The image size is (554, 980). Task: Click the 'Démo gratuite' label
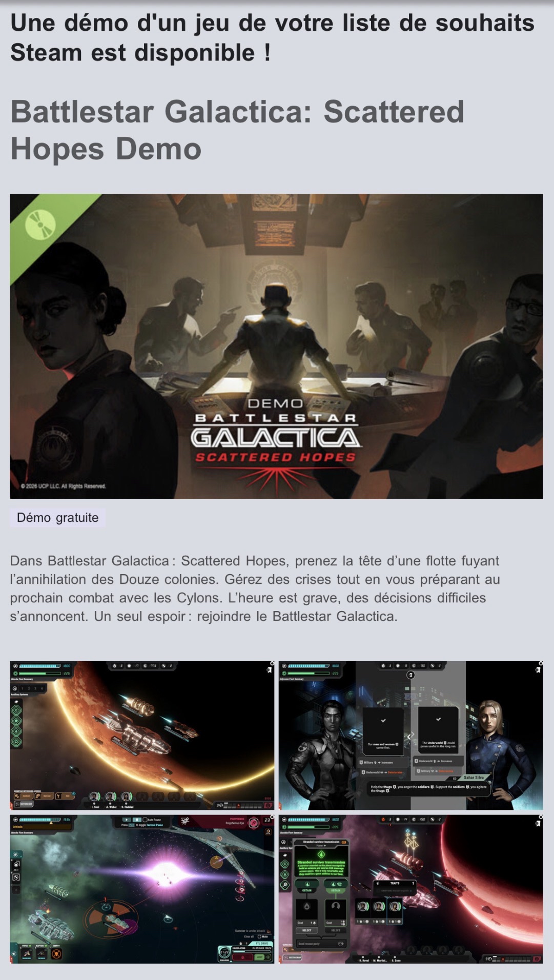tap(57, 518)
